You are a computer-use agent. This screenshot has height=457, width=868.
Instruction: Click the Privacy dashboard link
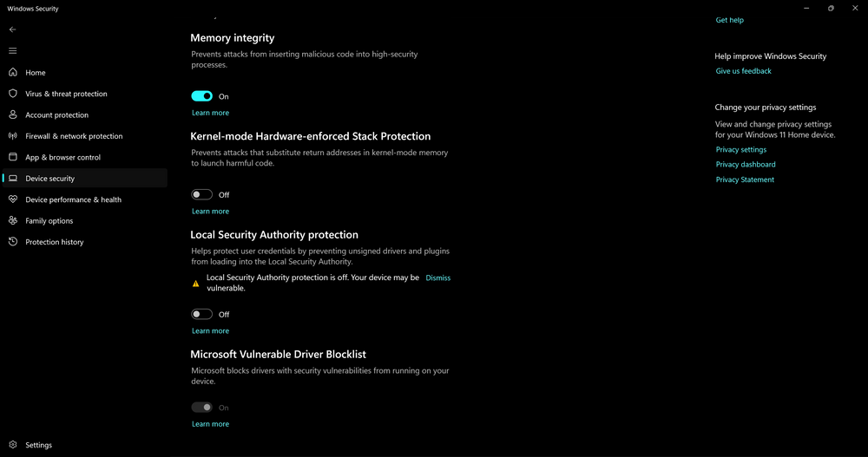pos(745,165)
